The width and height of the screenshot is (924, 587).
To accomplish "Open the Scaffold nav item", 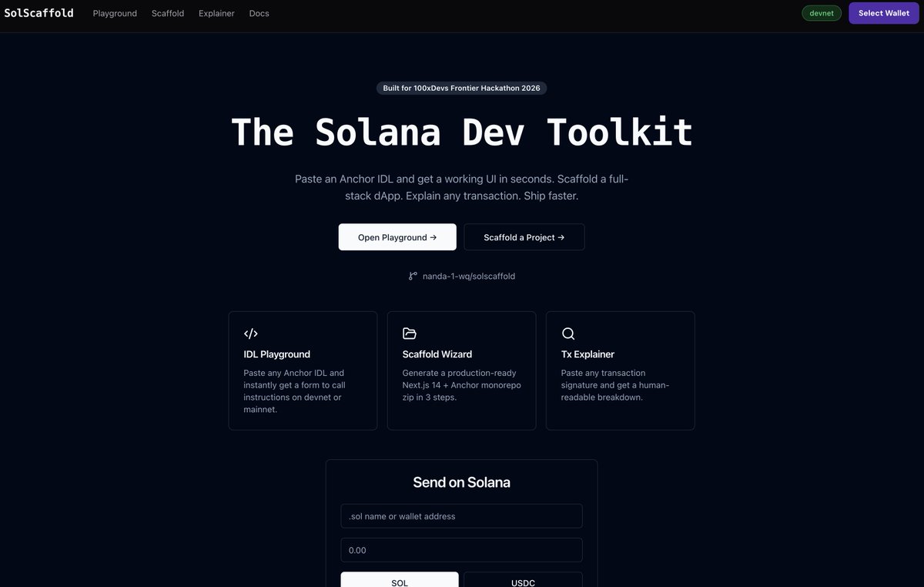I will click(x=168, y=13).
